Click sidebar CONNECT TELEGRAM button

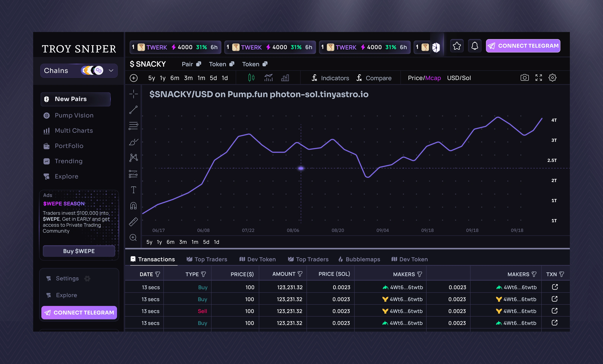79,312
